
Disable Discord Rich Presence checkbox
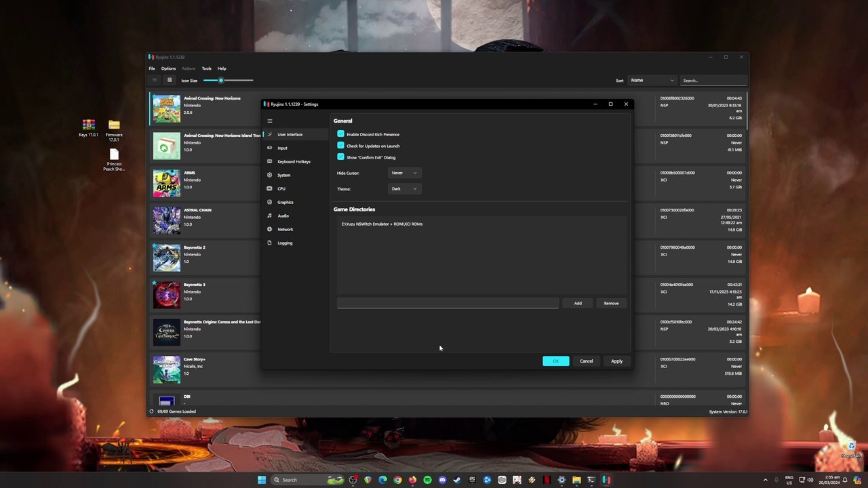pos(340,134)
